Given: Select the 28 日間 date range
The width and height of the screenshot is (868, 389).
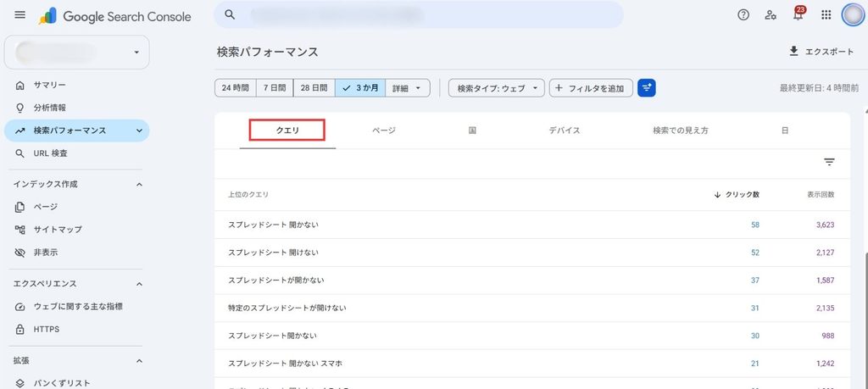Looking at the screenshot, I should pos(314,87).
